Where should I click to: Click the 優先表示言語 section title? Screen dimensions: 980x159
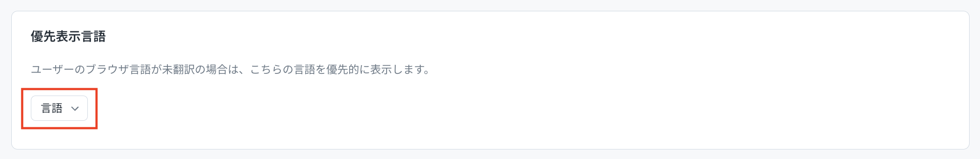click(x=68, y=36)
